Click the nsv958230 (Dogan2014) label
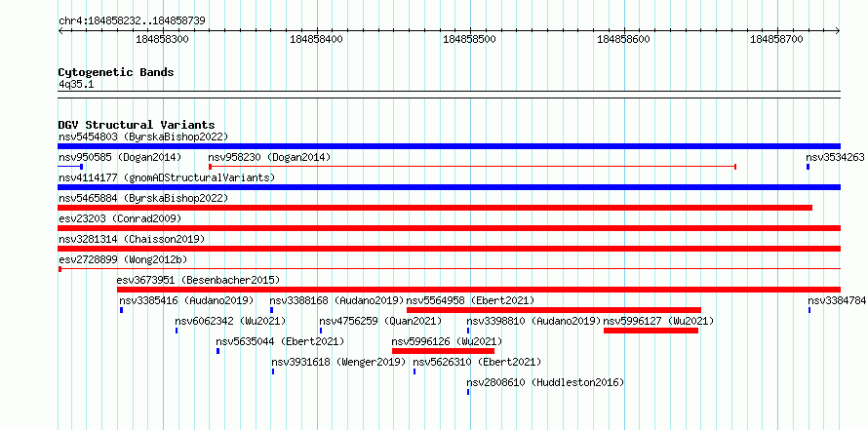This screenshot has width=868, height=430. coord(269,157)
